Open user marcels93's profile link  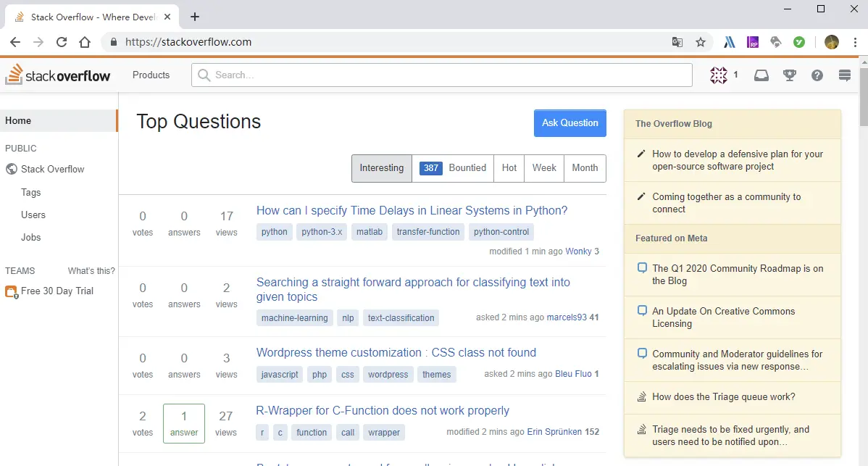pyautogui.click(x=567, y=317)
